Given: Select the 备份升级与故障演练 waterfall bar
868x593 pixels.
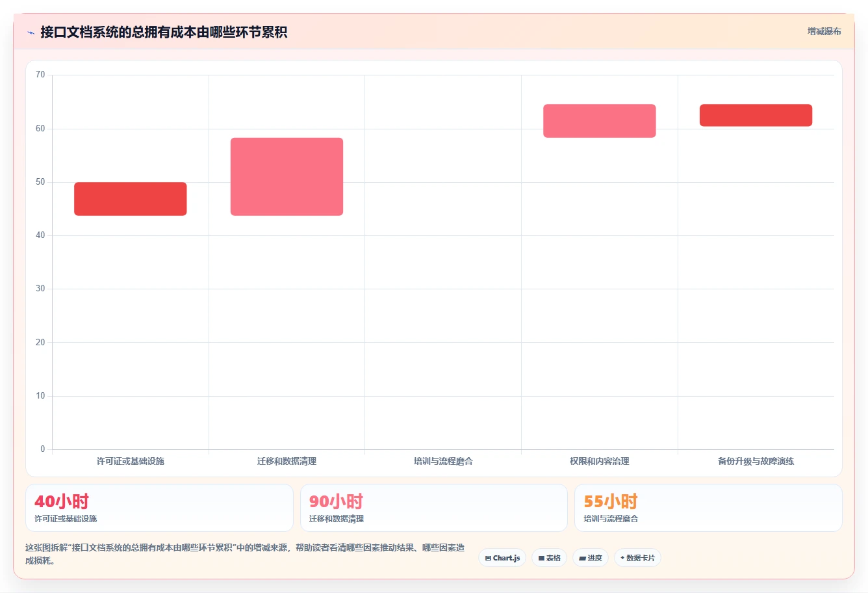Looking at the screenshot, I should click(x=756, y=115).
